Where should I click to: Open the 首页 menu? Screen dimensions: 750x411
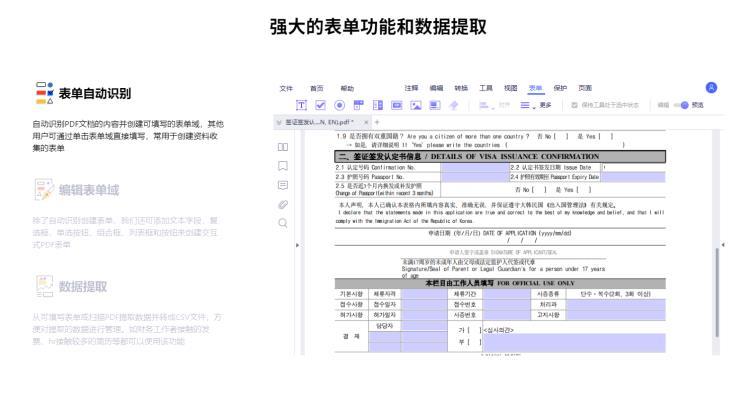pyautogui.click(x=317, y=89)
